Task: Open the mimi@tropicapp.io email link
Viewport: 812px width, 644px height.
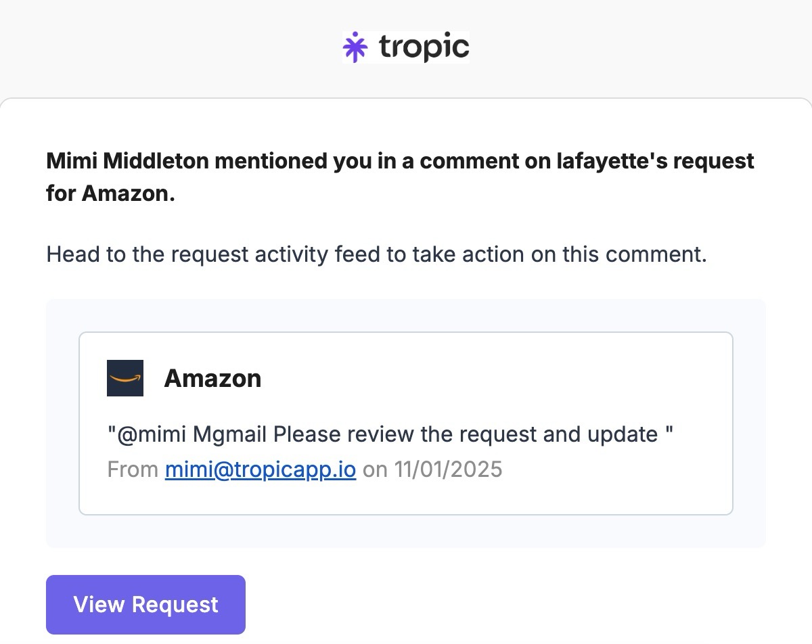Action: (261, 469)
